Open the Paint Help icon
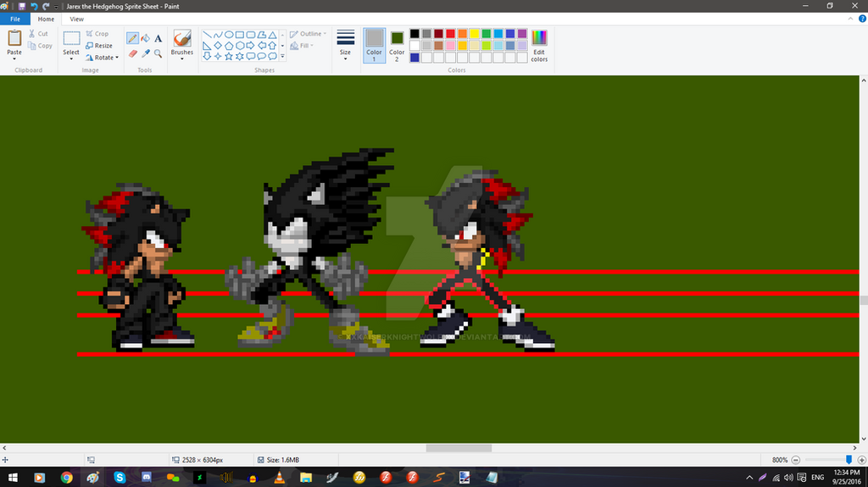 pos(862,19)
